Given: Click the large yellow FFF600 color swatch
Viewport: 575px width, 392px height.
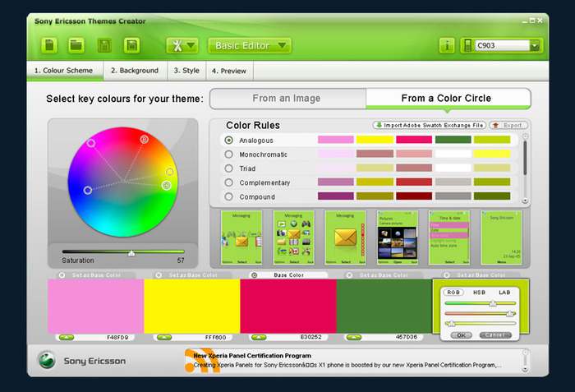Looking at the screenshot, I should (x=191, y=306).
